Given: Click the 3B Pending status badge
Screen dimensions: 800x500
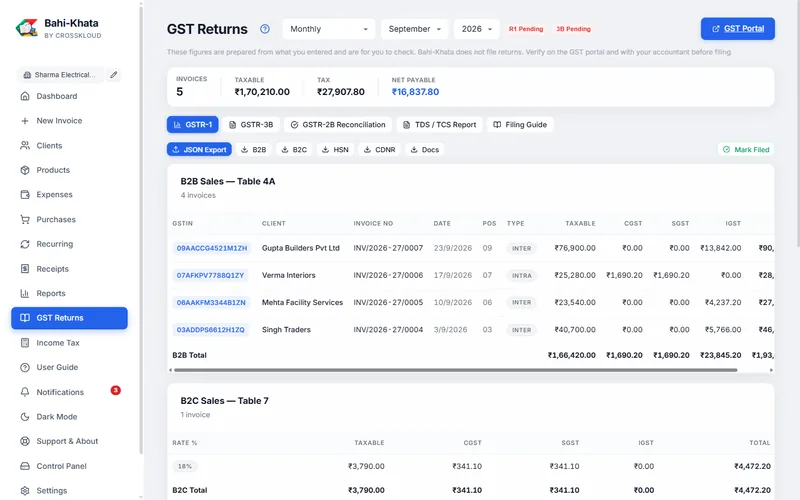Looking at the screenshot, I should coord(573,29).
